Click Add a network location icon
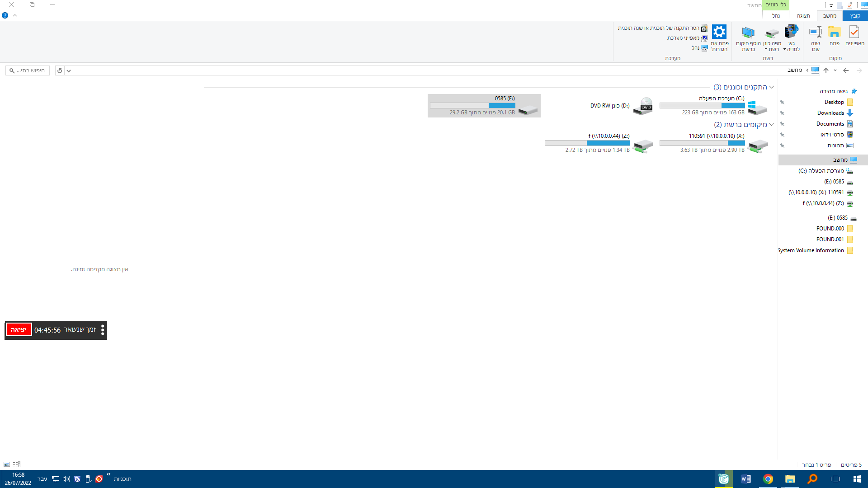 pyautogui.click(x=748, y=33)
